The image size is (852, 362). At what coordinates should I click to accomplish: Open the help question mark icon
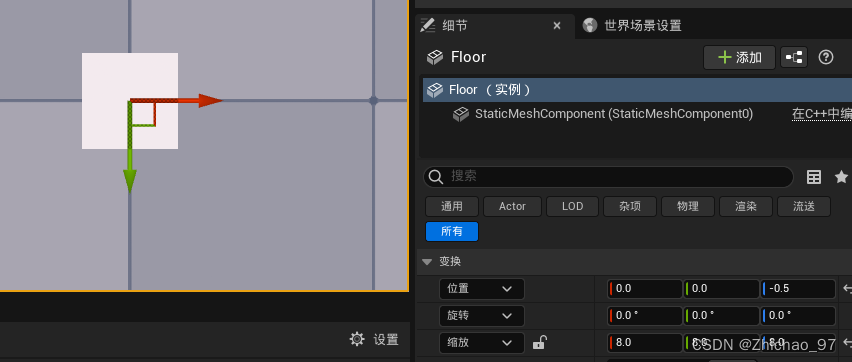coord(825,57)
